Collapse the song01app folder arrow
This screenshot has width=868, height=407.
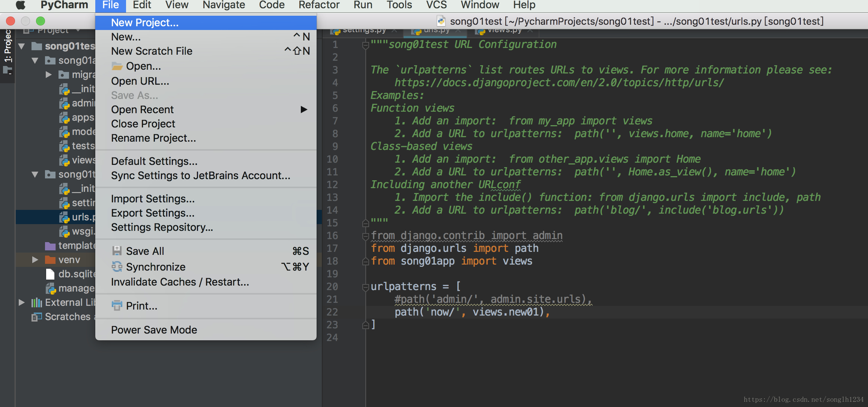click(x=35, y=60)
